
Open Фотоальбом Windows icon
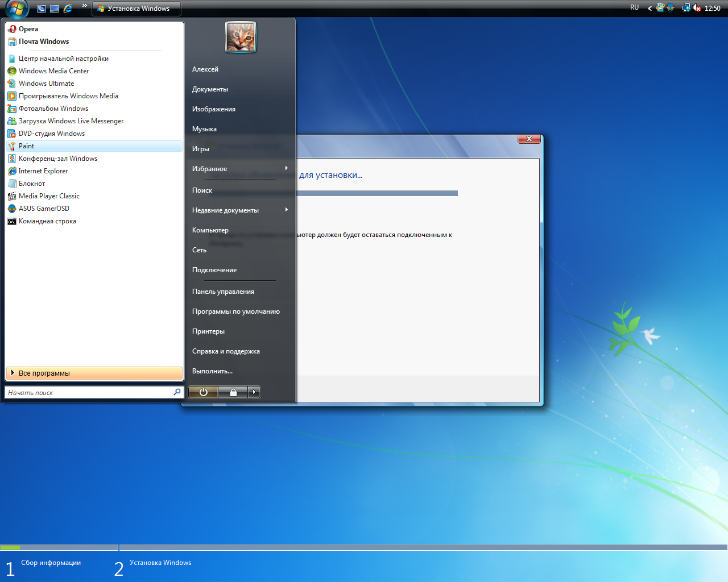point(12,109)
